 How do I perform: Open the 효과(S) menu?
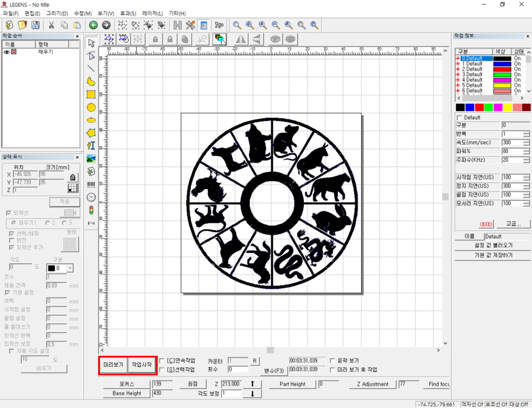[128, 13]
